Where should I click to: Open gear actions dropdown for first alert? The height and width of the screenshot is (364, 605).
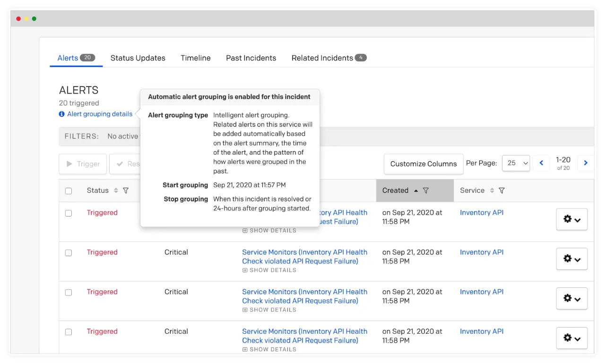[571, 219]
